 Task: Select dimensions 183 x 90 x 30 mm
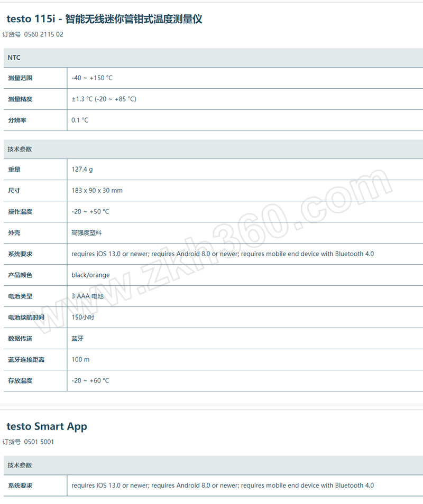[x=97, y=191]
